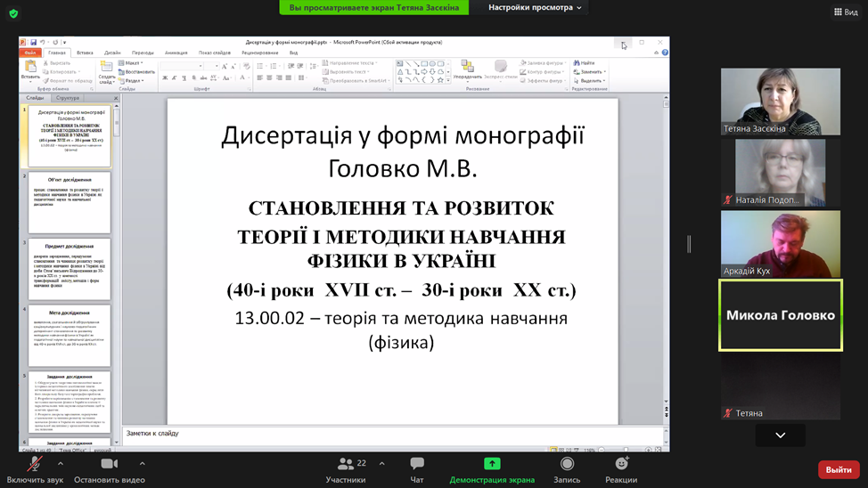
Task: Expand video options arrow next to camera
Action: pyautogui.click(x=142, y=463)
